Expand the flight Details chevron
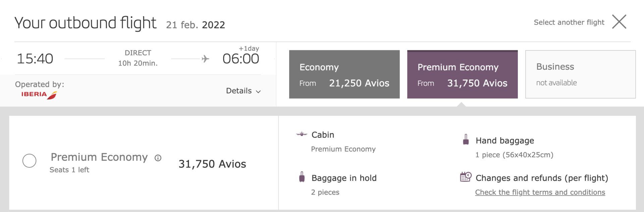Screen dimensions: 644x212 click(258, 92)
